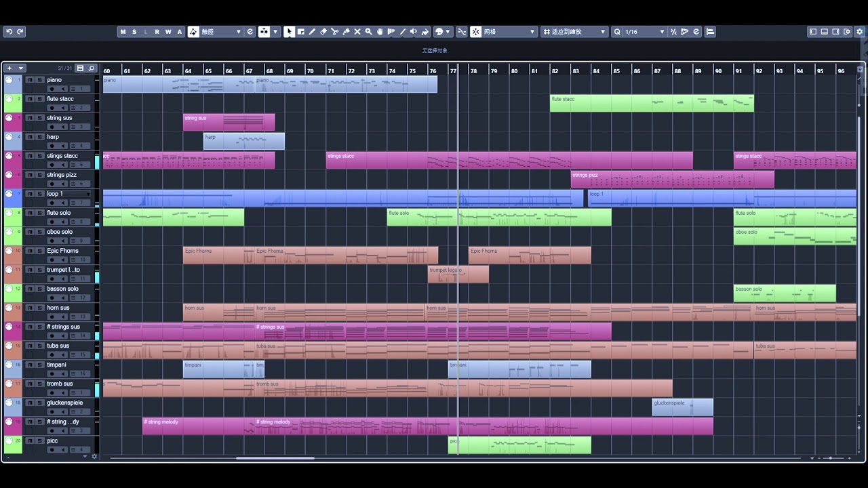Select the timpani track name
The width and height of the screenshot is (868, 488).
pos(56,365)
